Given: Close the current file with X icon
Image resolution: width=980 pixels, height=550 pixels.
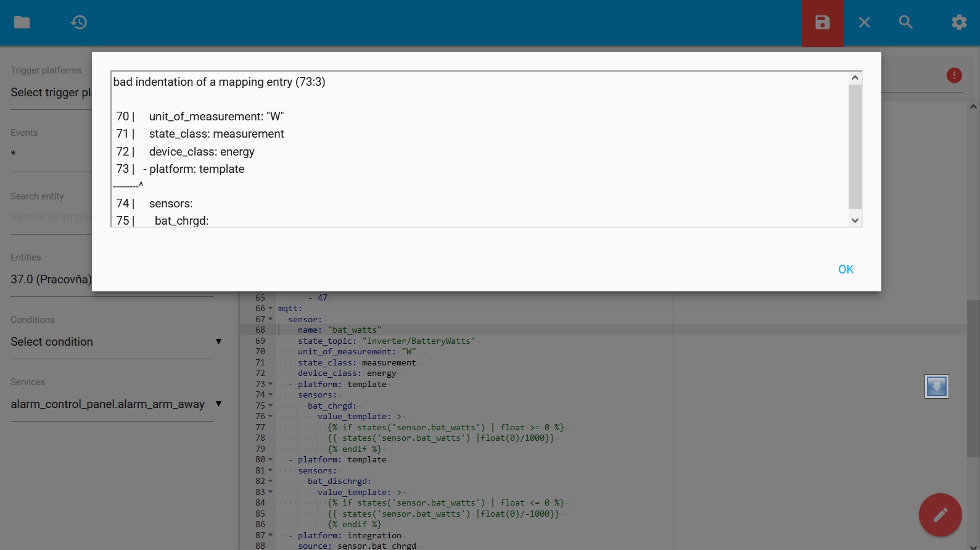Looking at the screenshot, I should point(865,22).
